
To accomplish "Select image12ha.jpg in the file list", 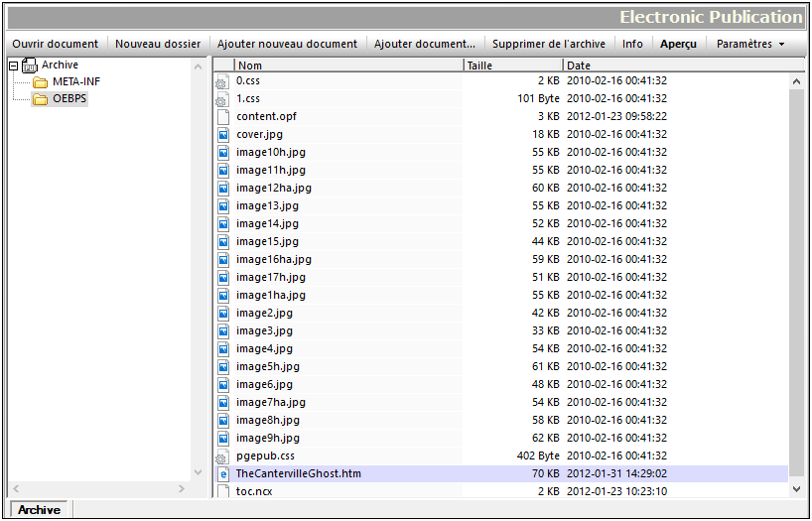I will 274,189.
